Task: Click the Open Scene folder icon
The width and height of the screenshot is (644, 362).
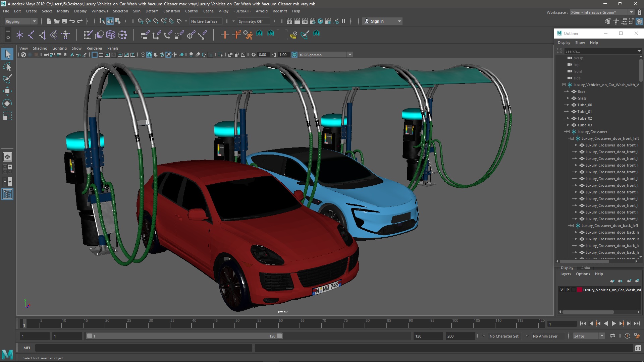Action: (57, 21)
